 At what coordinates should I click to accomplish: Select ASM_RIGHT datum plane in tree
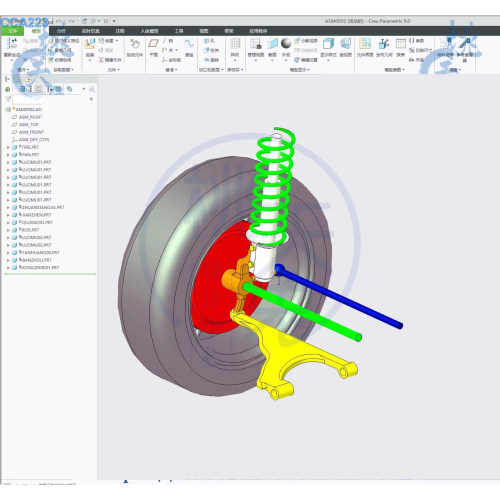(x=27, y=117)
